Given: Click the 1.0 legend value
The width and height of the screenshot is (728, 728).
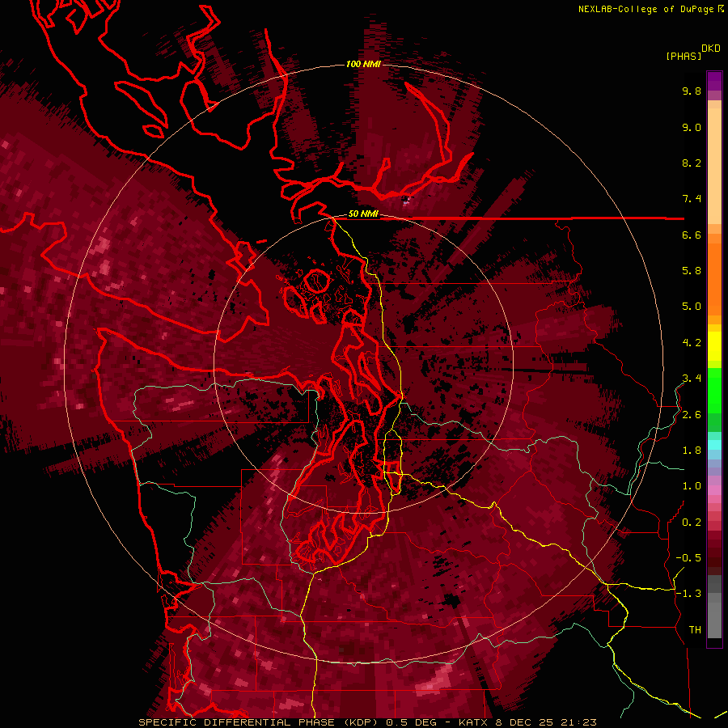Looking at the screenshot, I should point(692,486).
